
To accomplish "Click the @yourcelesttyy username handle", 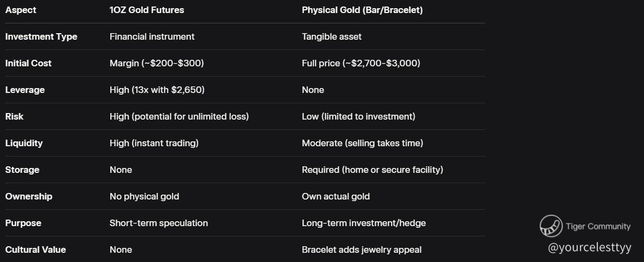I will pos(590,248).
